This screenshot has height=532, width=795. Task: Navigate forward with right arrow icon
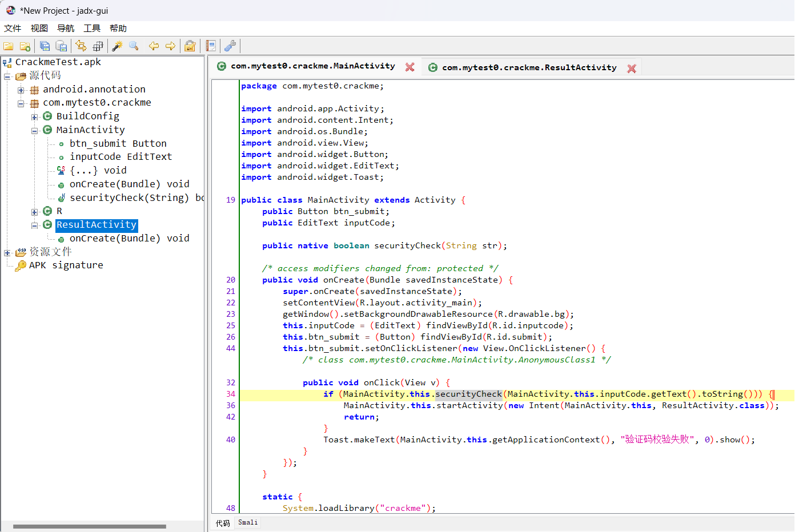(170, 46)
